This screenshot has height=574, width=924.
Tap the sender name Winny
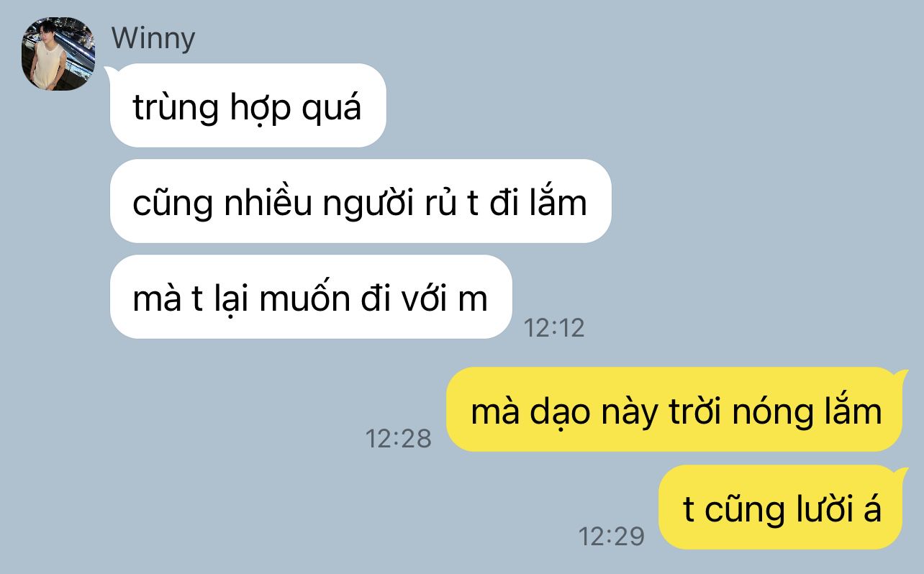153,38
